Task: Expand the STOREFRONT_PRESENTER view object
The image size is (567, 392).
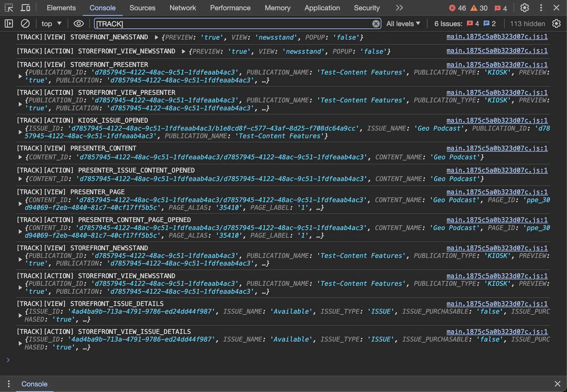Action: click(x=20, y=76)
